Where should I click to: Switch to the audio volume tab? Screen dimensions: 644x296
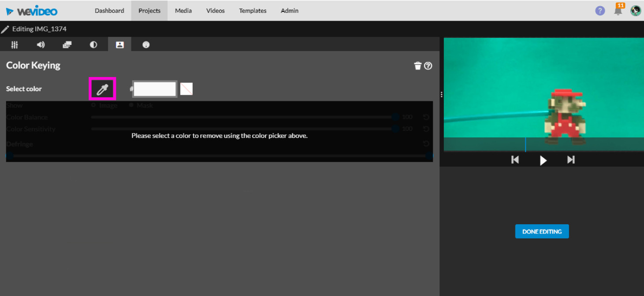41,44
